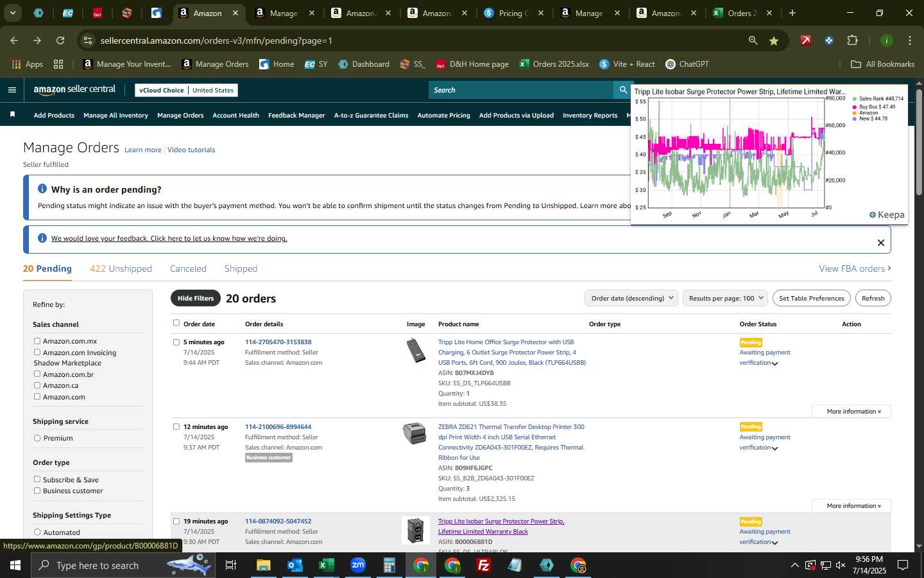Open the Chrome extensions puzzle icon

[852, 40]
